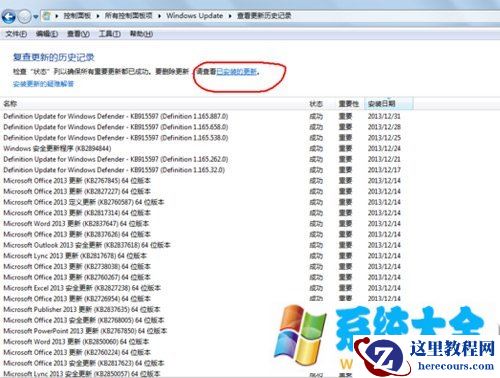Select Office 2013 安全更新 (KB2817623) row
The height and width of the screenshot is (378, 500).
(84, 363)
